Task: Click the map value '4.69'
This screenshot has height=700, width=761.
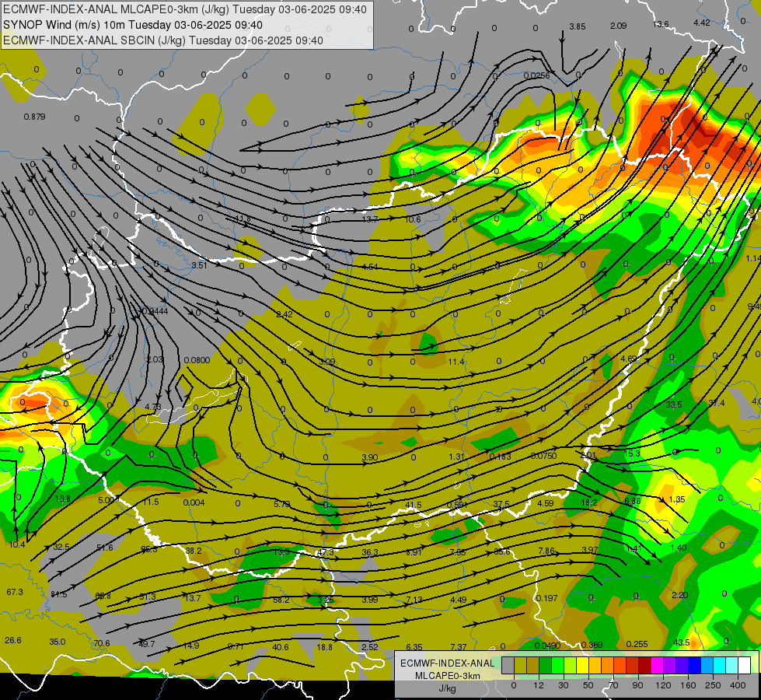Action: click(629, 359)
